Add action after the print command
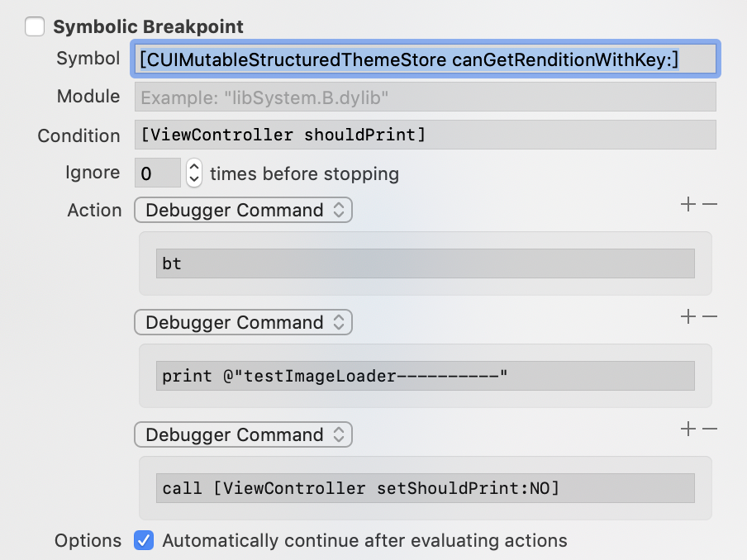 [688, 316]
